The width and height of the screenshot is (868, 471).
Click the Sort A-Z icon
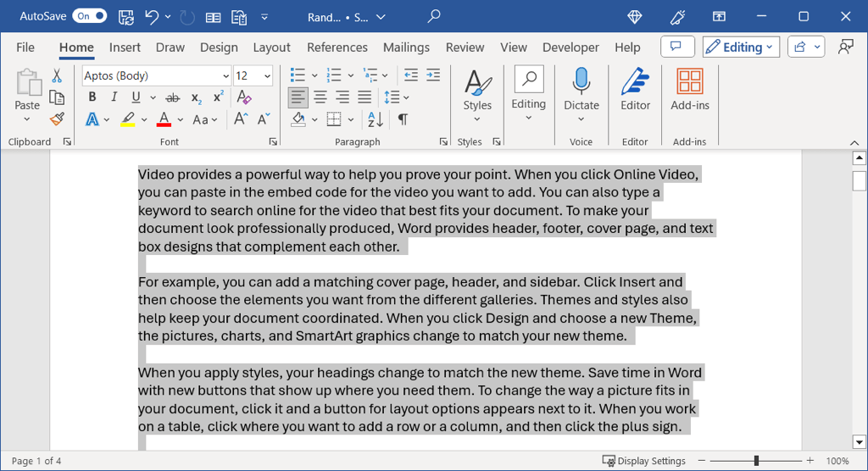pos(375,119)
